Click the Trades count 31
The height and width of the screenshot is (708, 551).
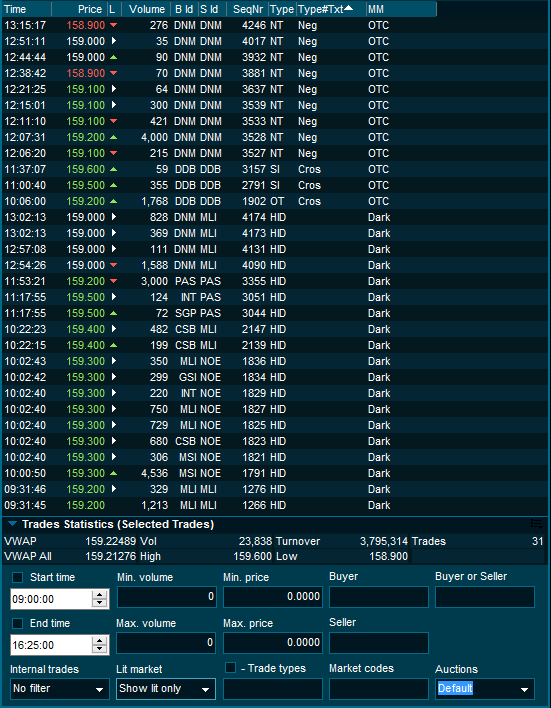[x=537, y=541]
